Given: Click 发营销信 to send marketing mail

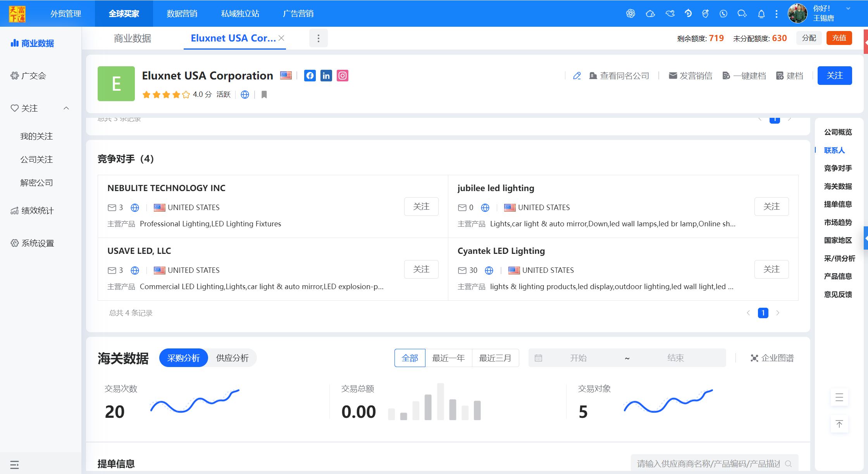Looking at the screenshot, I should (x=691, y=76).
